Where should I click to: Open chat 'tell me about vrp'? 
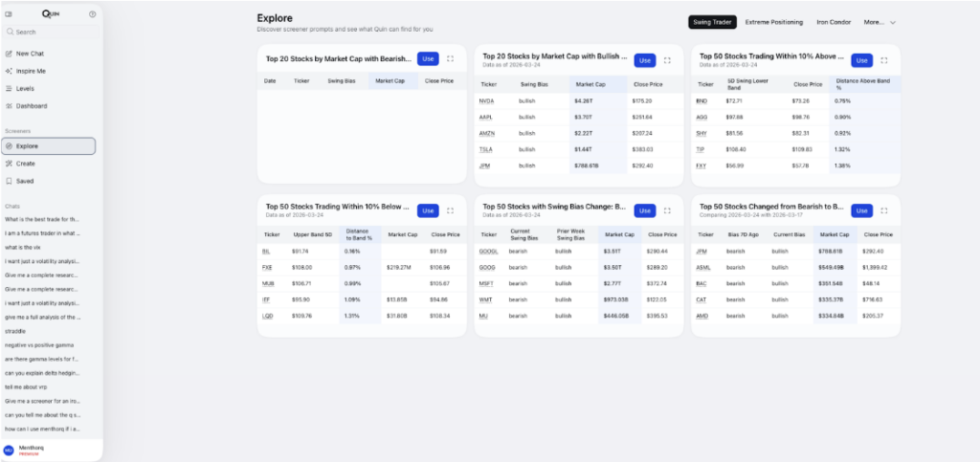pyautogui.click(x=26, y=387)
